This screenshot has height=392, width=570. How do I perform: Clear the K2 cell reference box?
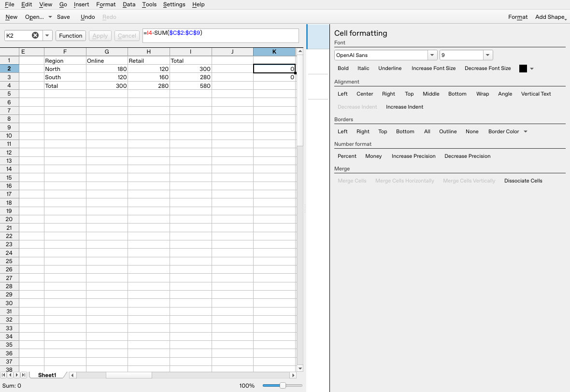[35, 35]
